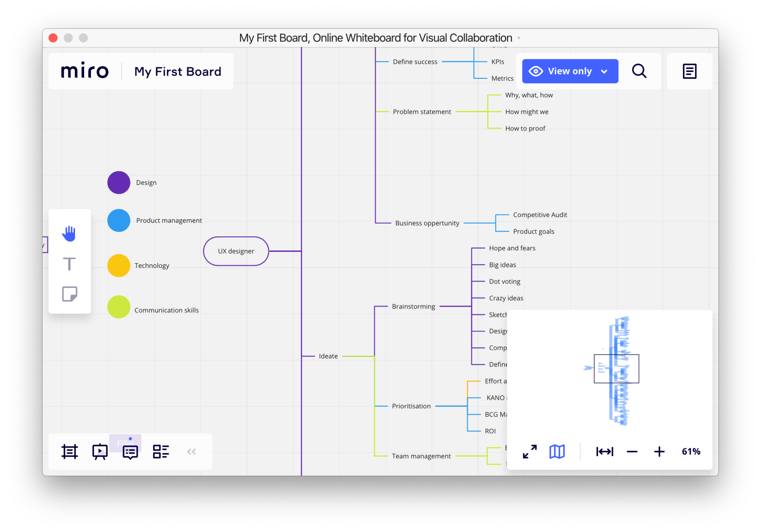Viewport: 761px width, 532px height.
Task: Click the Product management legend label
Action: pos(169,220)
